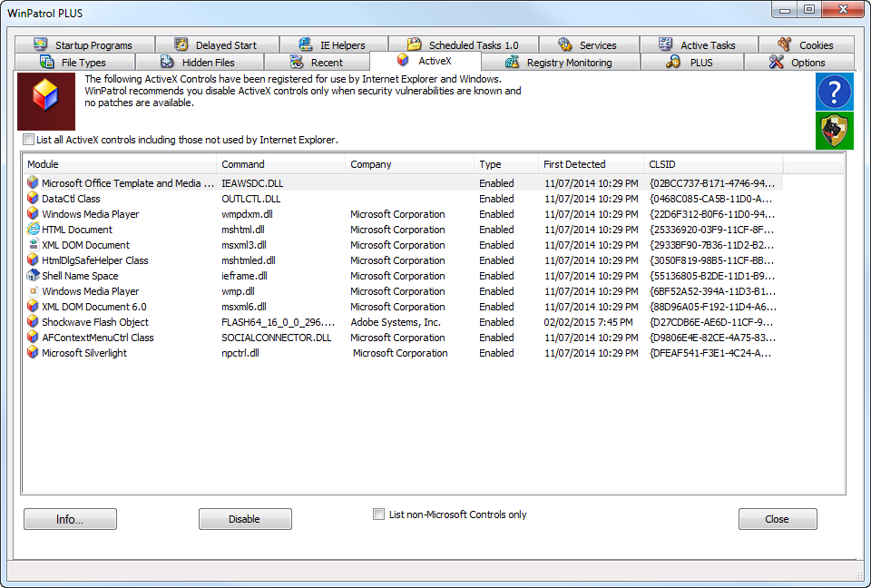Click the Close button at bottom right
Viewport: 871px width, 588px height.
coord(777,519)
